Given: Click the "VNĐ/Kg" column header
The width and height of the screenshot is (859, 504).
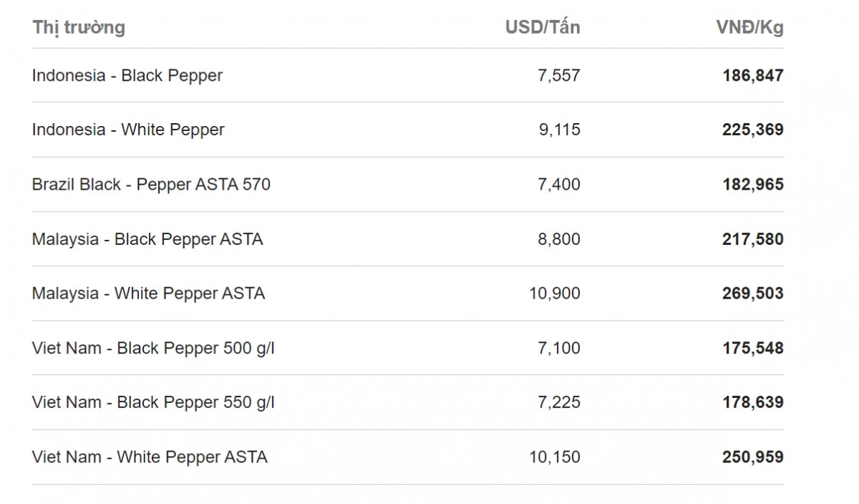Looking at the screenshot, I should coord(749,27).
